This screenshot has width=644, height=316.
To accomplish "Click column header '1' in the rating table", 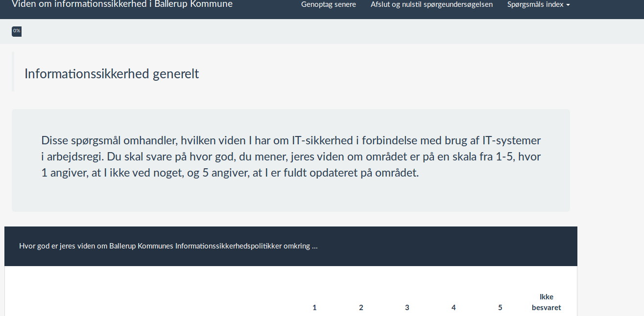I will pyautogui.click(x=314, y=308).
